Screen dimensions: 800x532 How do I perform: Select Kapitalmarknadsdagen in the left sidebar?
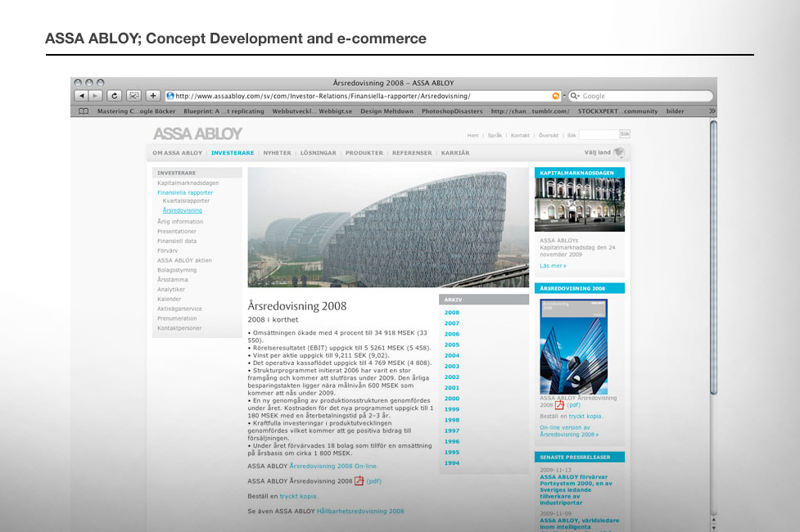[188, 183]
